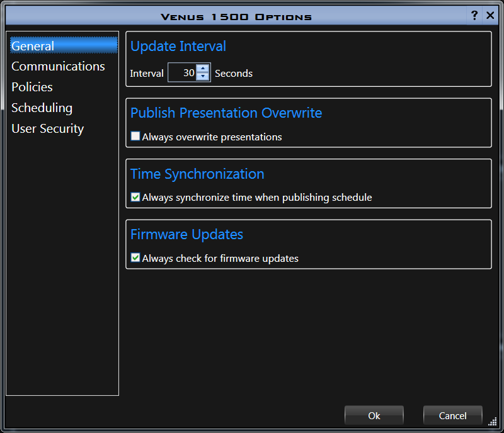This screenshot has width=504, height=433.
Task: Click inside the Interval value field
Action: (182, 73)
